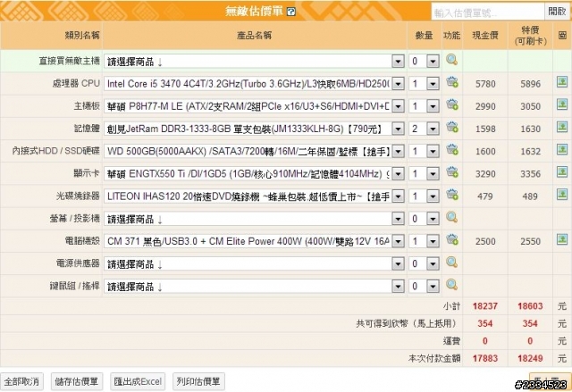The height and width of the screenshot is (392, 572).
Task: Click search magnifier in 螢幕 / 投影機 row
Action: tap(451, 218)
